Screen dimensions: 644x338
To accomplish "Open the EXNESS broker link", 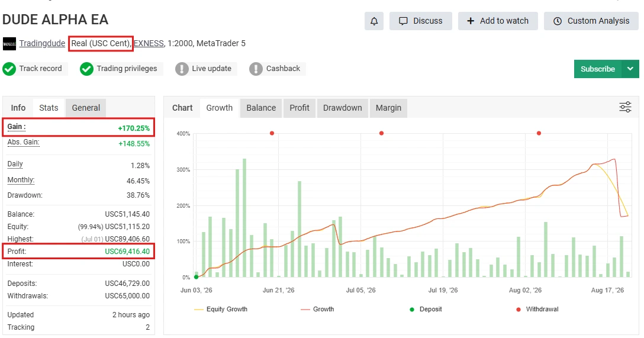I will tap(149, 44).
